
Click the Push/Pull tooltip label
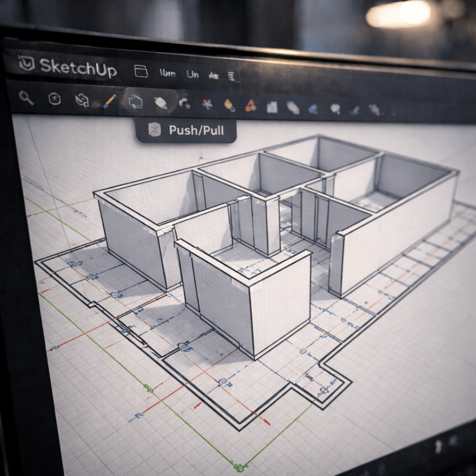186,130
